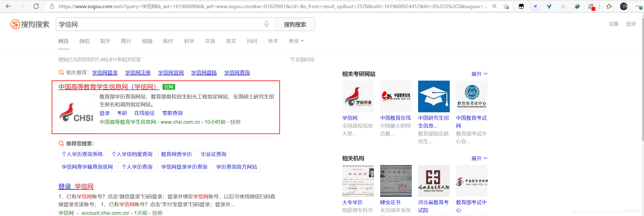
Task: Open the 学信咨询 logo thumbnail
Action: coord(358,96)
